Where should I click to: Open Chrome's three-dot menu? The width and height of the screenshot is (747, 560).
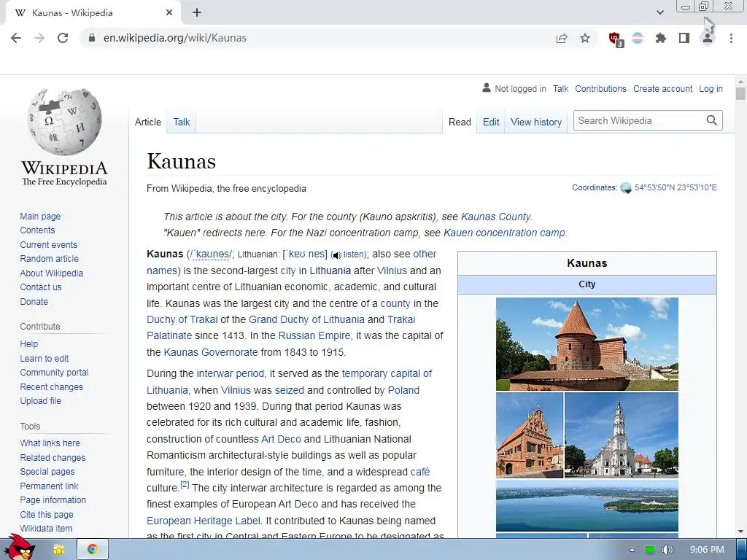tap(731, 38)
